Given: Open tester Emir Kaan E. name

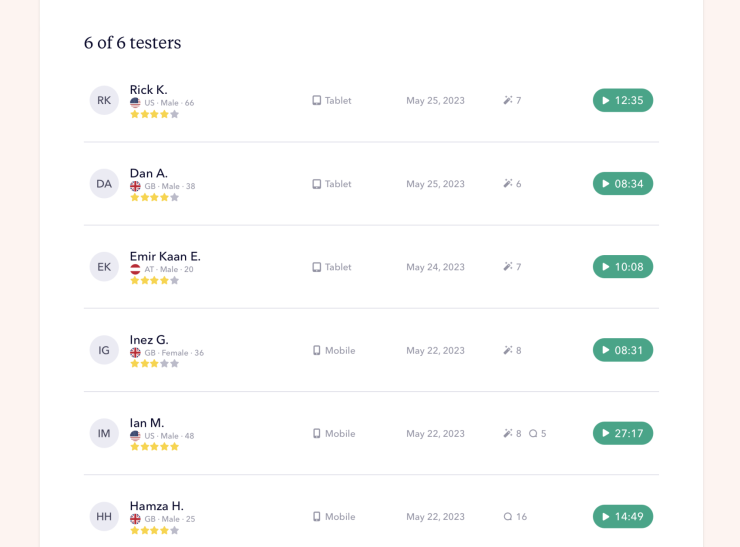Looking at the screenshot, I should coord(165,256).
